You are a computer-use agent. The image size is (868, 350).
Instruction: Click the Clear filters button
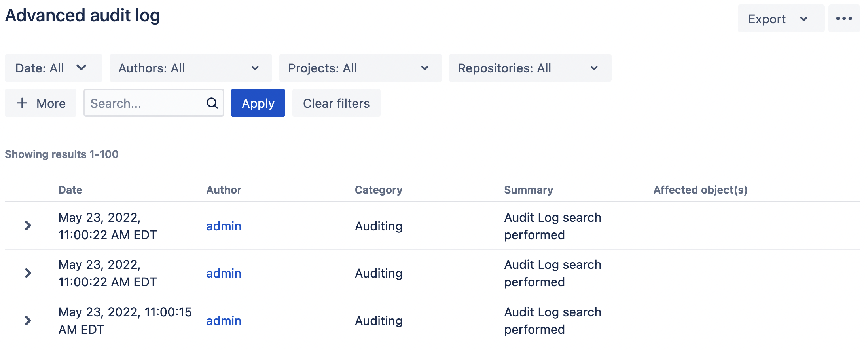point(336,103)
